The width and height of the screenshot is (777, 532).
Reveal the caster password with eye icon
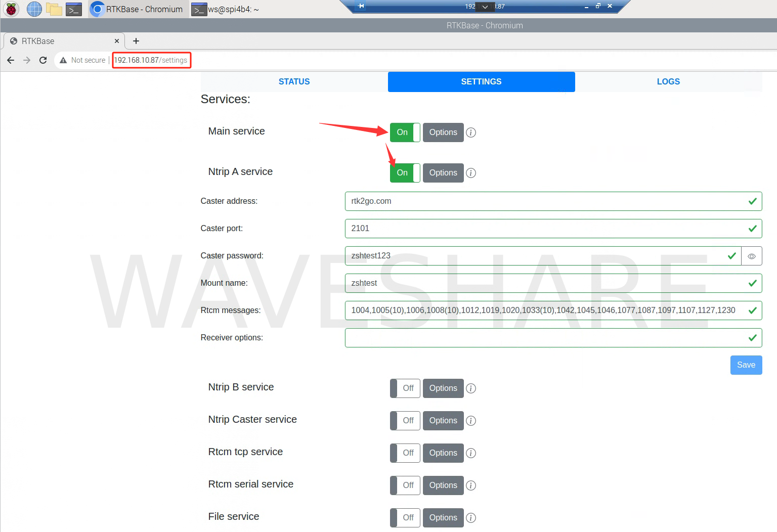coord(752,256)
